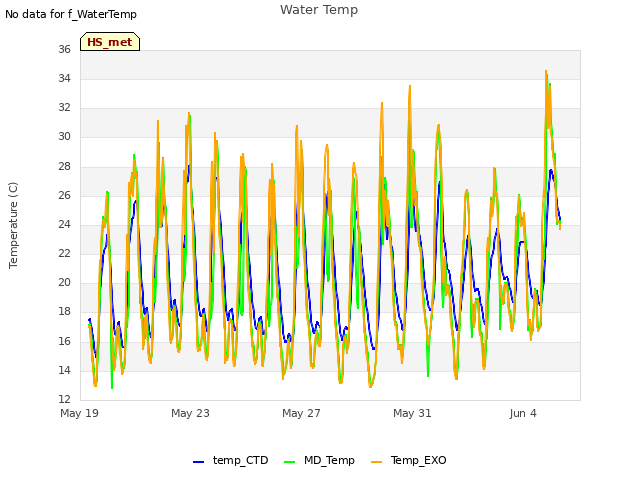640x480 pixels.
Task: Click the Jun 4 x-axis label
Action: coord(523,413)
